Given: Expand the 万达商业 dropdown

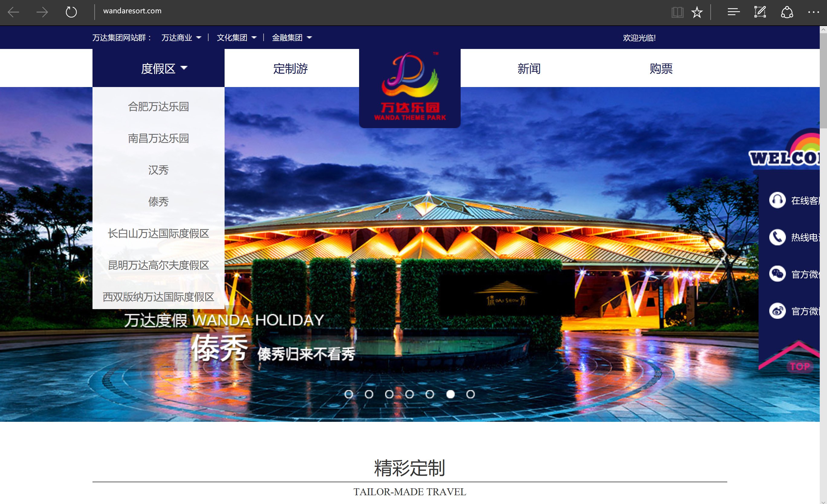Looking at the screenshot, I should (181, 37).
